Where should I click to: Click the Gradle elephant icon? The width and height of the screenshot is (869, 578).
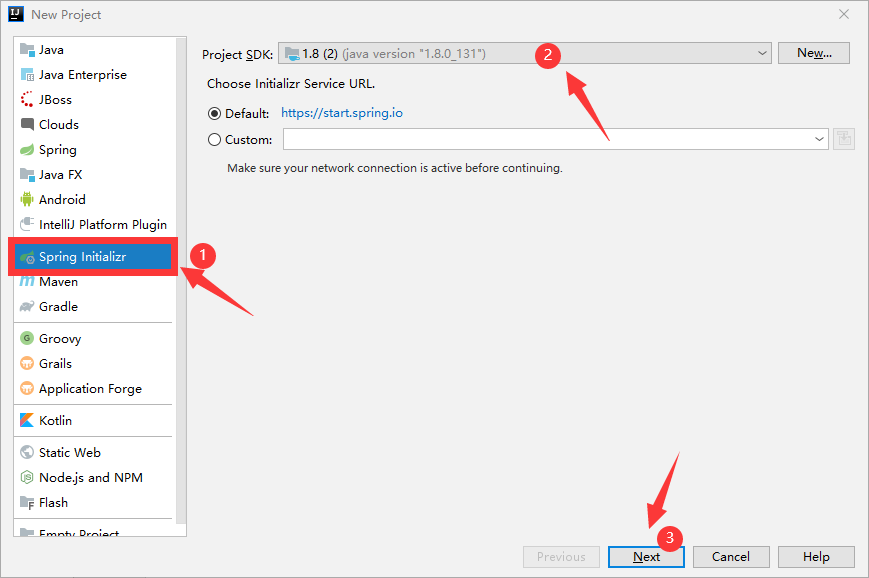tap(27, 306)
